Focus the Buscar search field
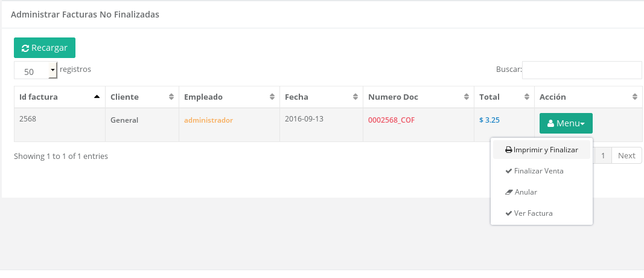Screen dimensions: 644x278 pos(581,69)
